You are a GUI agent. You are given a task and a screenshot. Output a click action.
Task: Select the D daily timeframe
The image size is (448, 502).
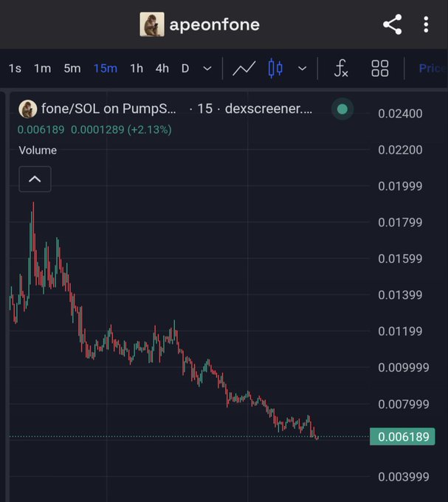pos(185,68)
